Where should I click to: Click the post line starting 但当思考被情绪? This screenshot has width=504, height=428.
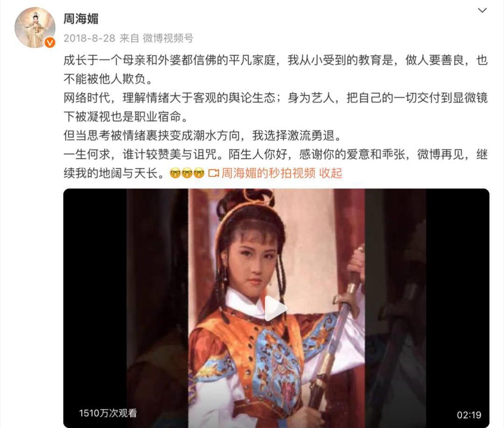pos(203,136)
